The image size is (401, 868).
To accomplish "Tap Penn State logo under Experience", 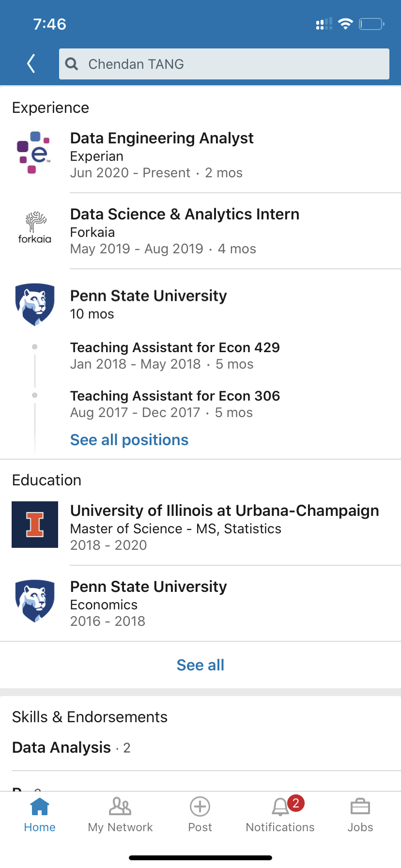I will point(34,304).
